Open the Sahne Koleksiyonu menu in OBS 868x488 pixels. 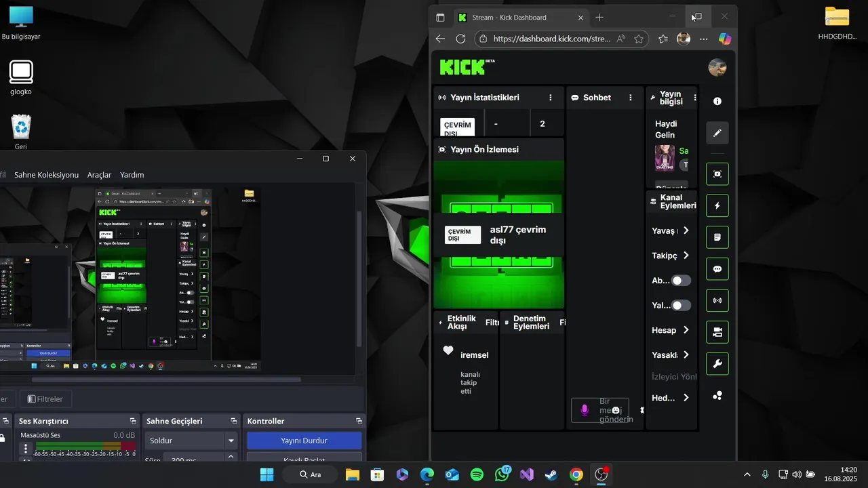coord(46,175)
